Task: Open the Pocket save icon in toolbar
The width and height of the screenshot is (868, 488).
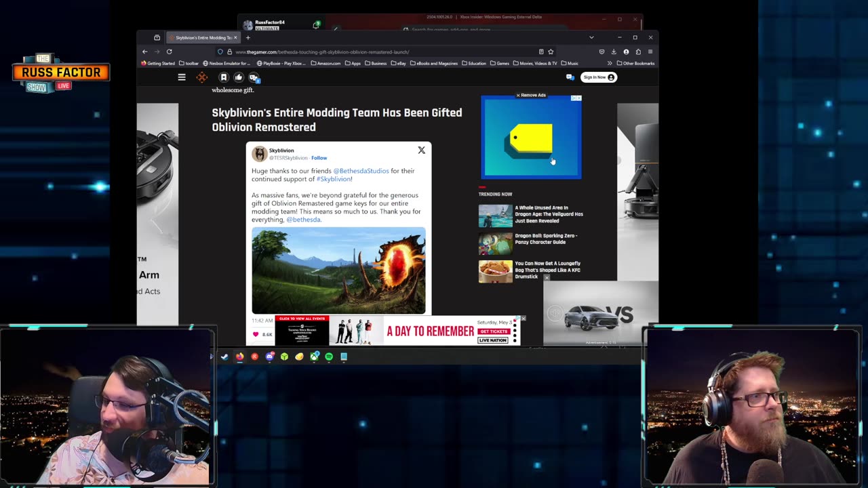Action: 601,52
